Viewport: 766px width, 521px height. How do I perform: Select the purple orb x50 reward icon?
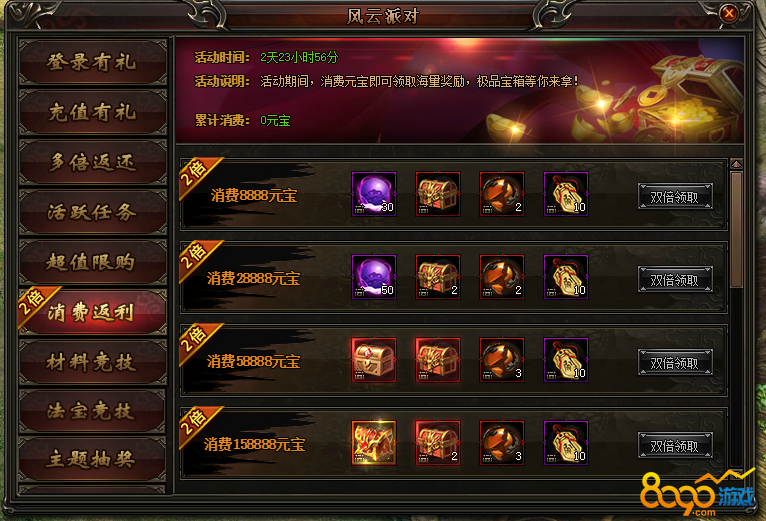(374, 277)
